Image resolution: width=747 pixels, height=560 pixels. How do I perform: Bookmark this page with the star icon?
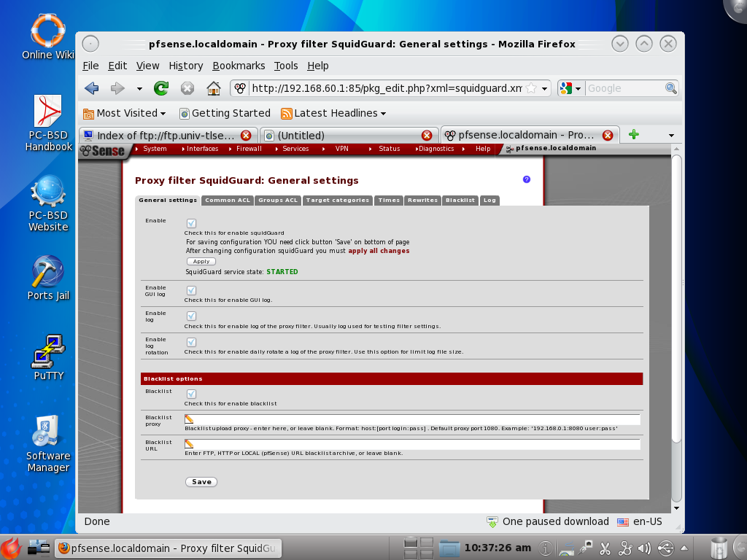pyautogui.click(x=531, y=88)
